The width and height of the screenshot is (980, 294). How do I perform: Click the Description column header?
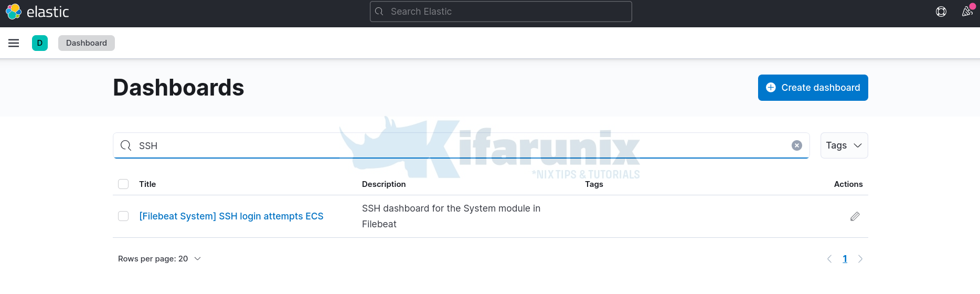[384, 184]
